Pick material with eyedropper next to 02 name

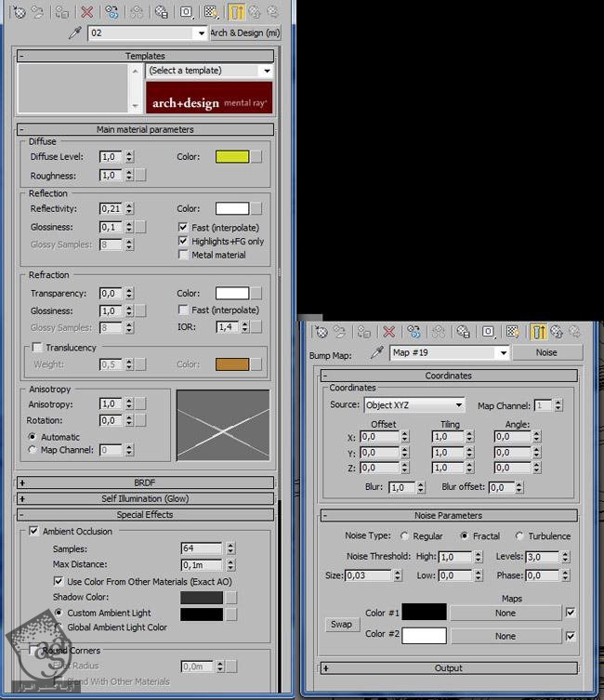coord(75,33)
